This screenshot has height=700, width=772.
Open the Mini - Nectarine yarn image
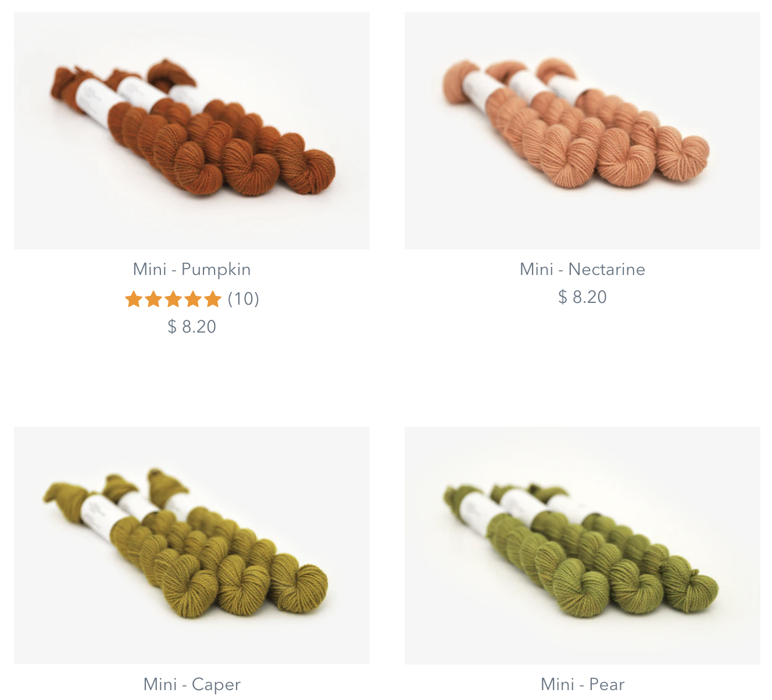[x=582, y=131]
